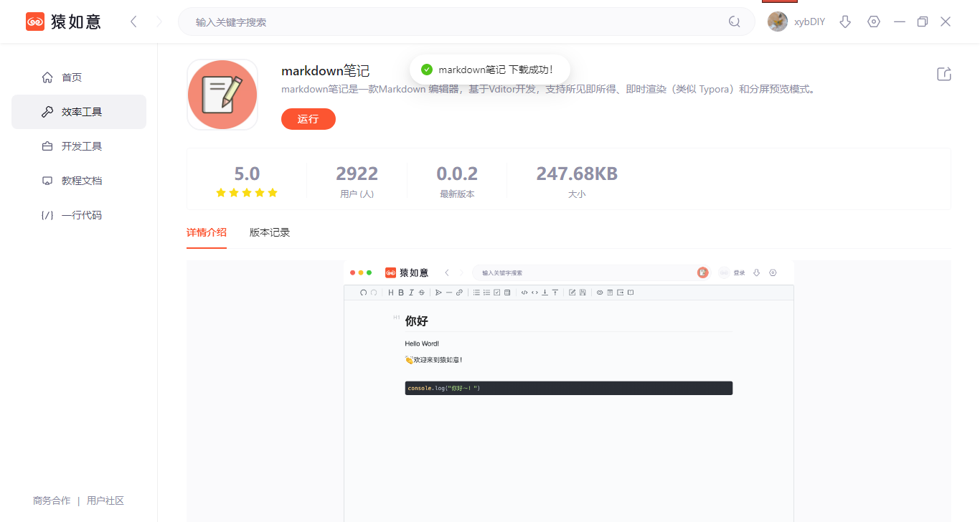Click the Vditor description text
The image size is (980, 522).
(550, 90)
